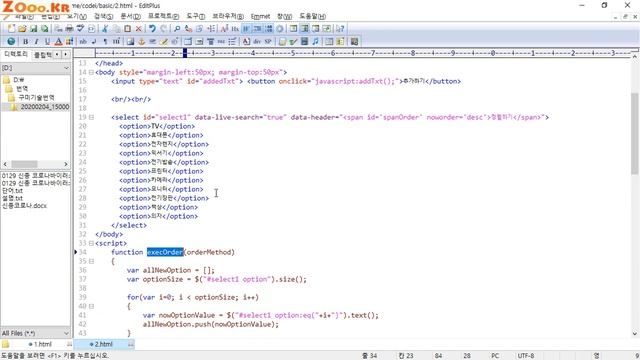Click the Set Font icon
This screenshot has height=360, width=640.
pyautogui.click(x=224, y=29)
